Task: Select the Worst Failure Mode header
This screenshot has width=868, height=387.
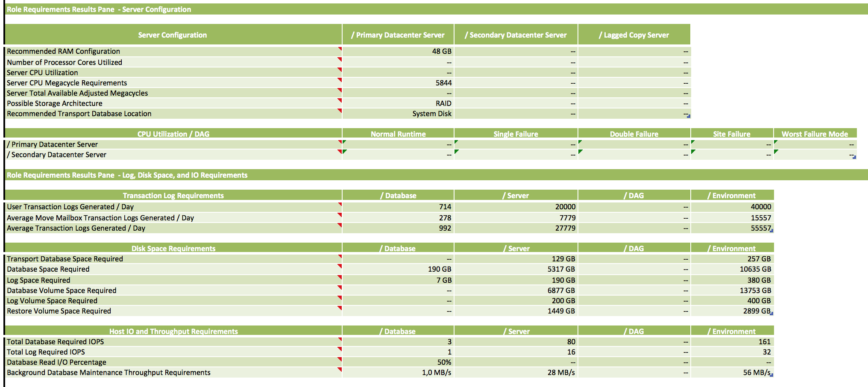Action: [x=815, y=134]
